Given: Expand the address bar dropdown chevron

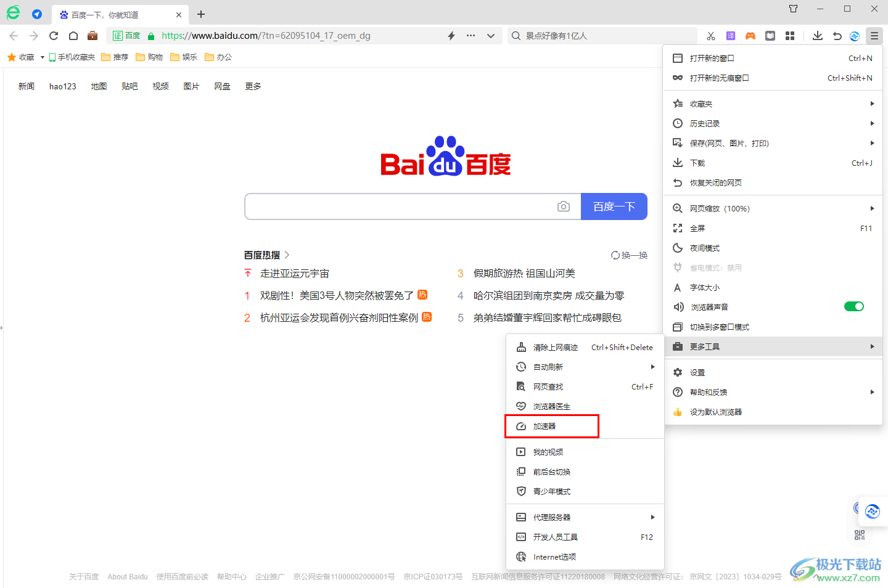Looking at the screenshot, I should pos(491,36).
